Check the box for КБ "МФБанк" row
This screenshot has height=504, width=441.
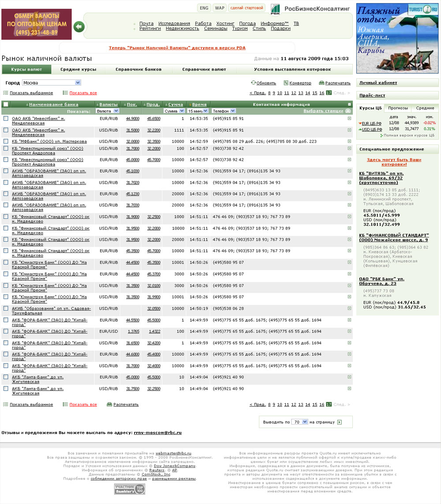[x=6, y=141]
